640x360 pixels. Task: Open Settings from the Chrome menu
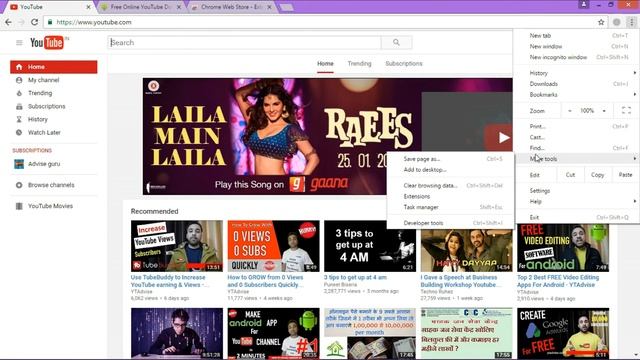576,191
